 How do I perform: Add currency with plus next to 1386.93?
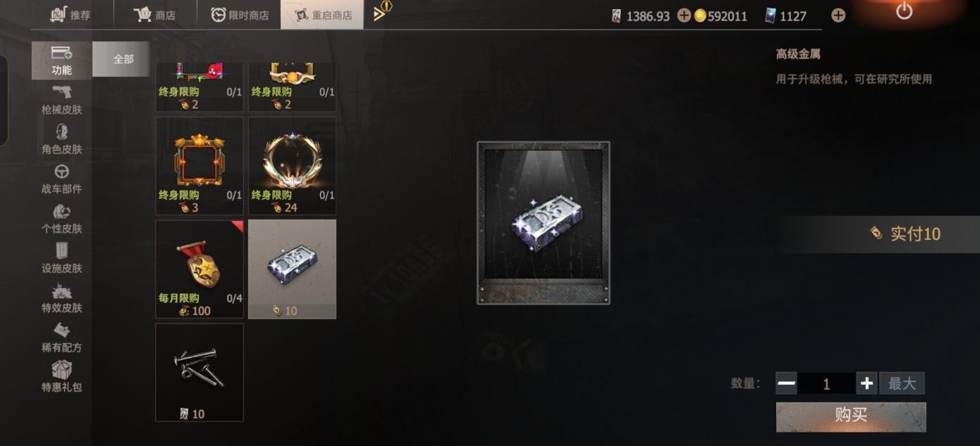click(x=684, y=16)
